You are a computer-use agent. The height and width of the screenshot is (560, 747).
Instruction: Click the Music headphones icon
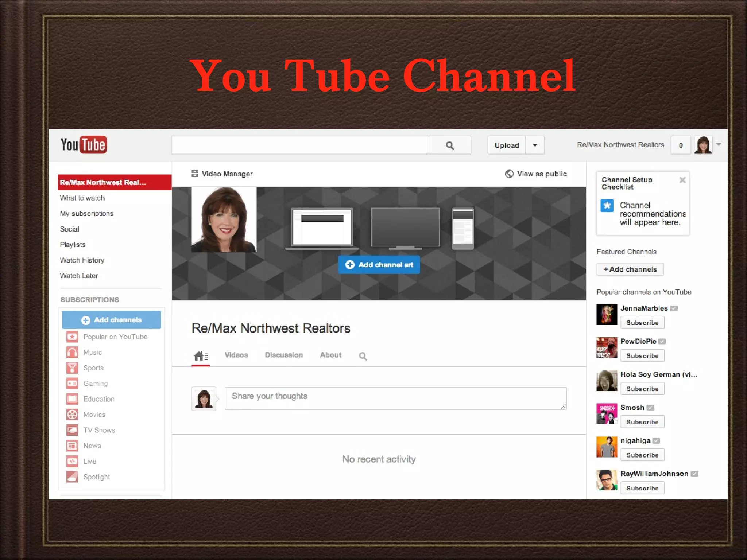[72, 352]
